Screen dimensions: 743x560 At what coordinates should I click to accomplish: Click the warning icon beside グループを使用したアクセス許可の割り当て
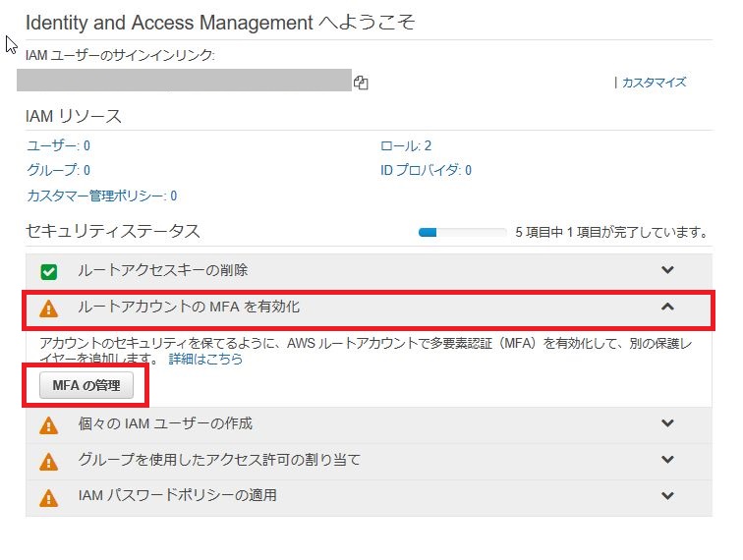(x=49, y=462)
